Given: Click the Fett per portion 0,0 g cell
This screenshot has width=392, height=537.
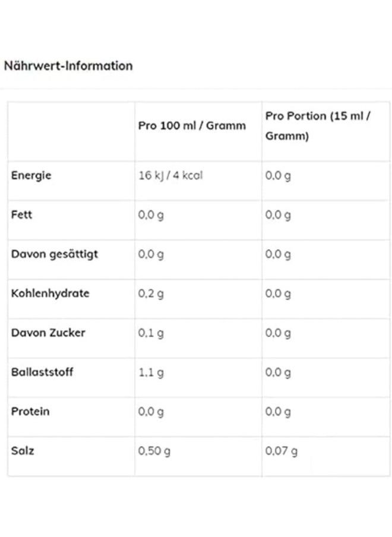Looking at the screenshot, I should click(x=278, y=216).
